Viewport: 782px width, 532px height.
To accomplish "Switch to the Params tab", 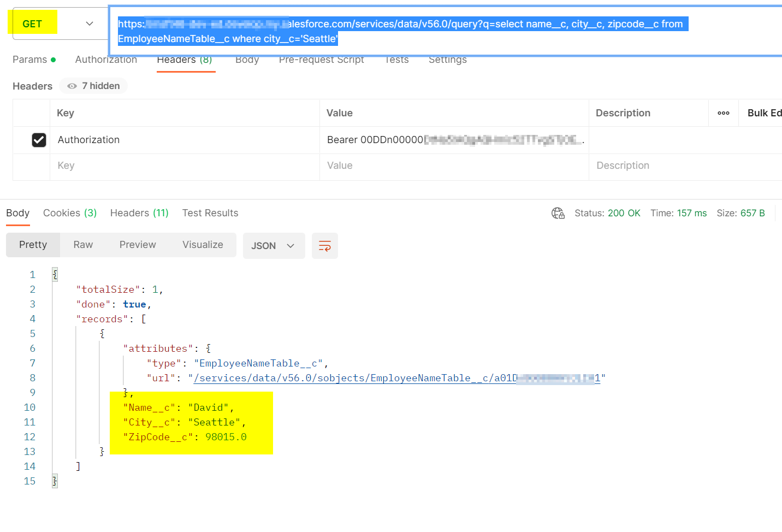I will click(34, 60).
